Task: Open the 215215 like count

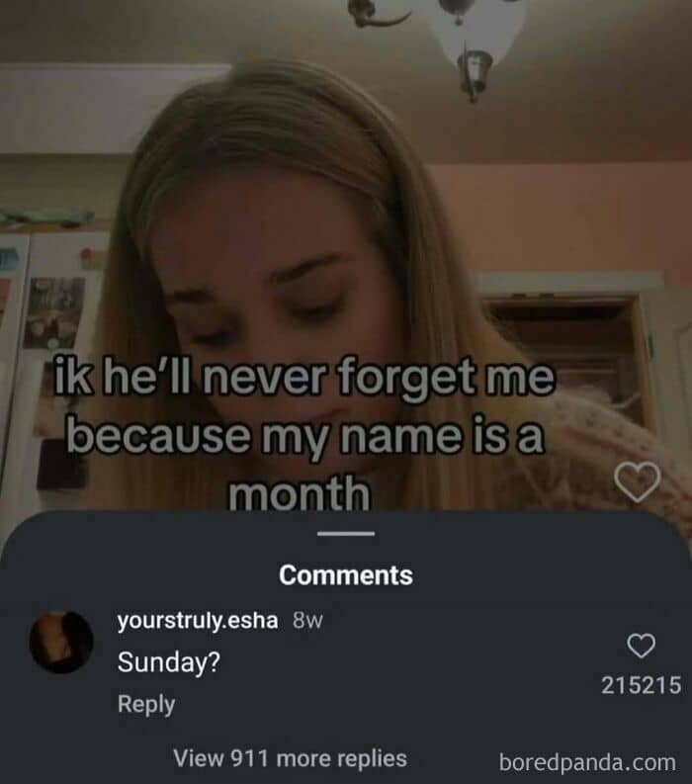Action: (x=641, y=685)
